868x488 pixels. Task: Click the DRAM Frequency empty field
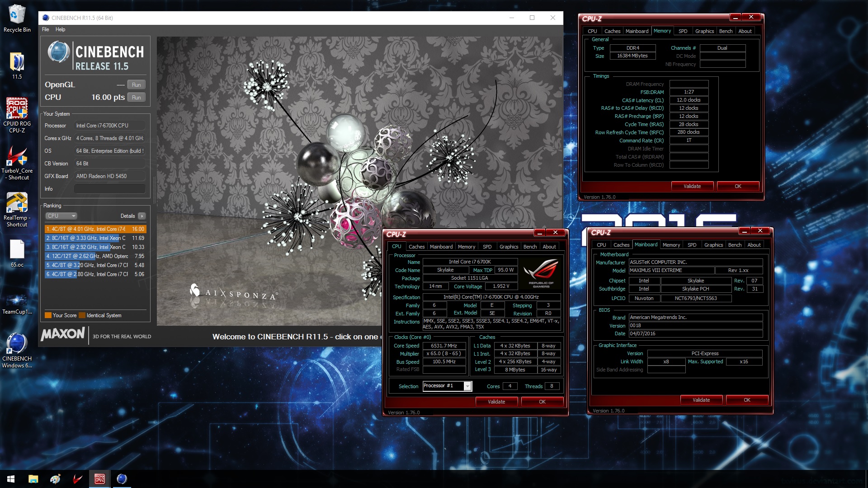689,84
